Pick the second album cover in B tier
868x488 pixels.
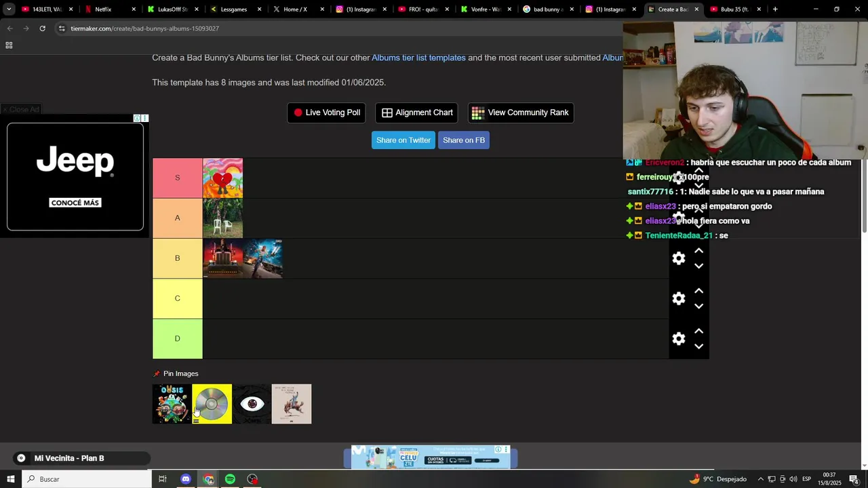tap(262, 258)
